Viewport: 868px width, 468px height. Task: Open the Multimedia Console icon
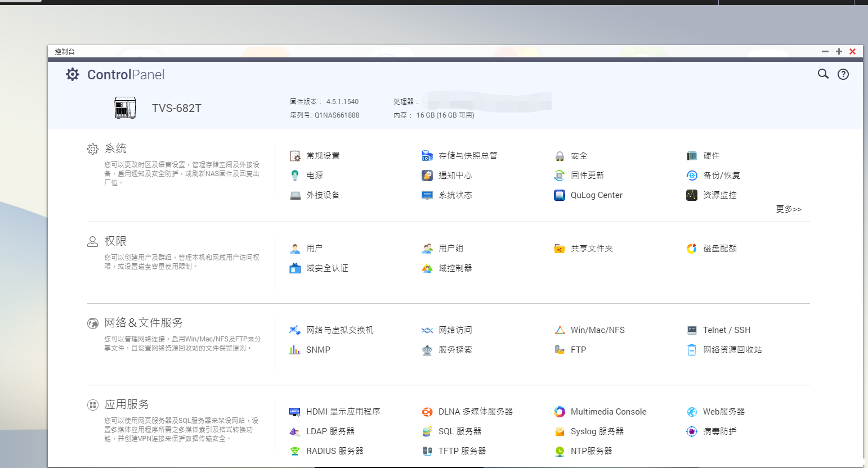(560, 412)
